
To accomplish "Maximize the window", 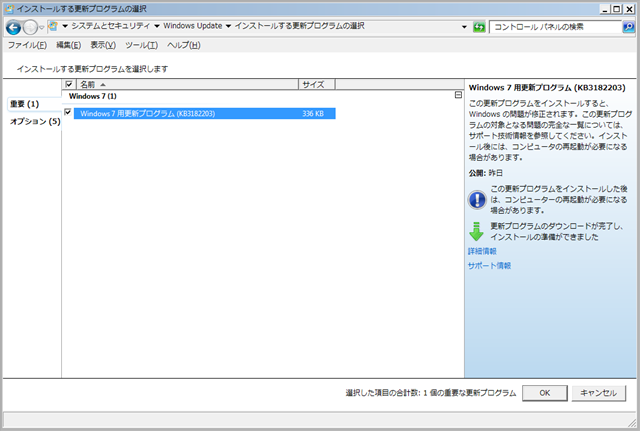I will (x=618, y=9).
